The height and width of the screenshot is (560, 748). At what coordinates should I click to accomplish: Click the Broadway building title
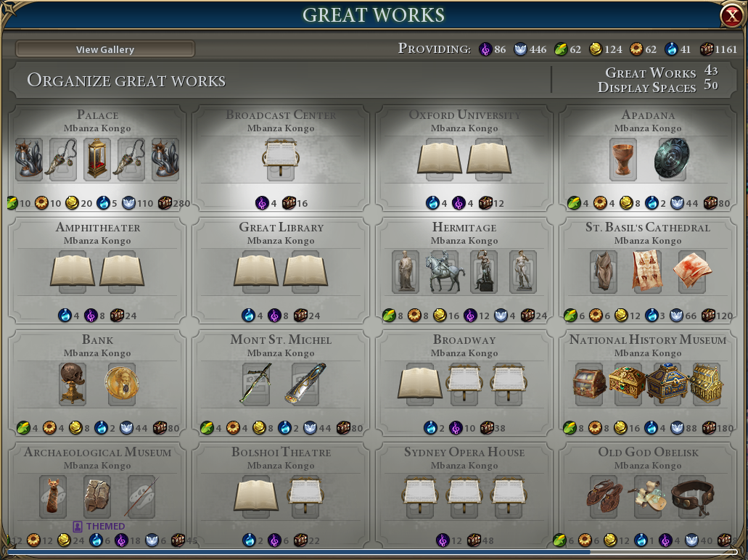pos(464,339)
